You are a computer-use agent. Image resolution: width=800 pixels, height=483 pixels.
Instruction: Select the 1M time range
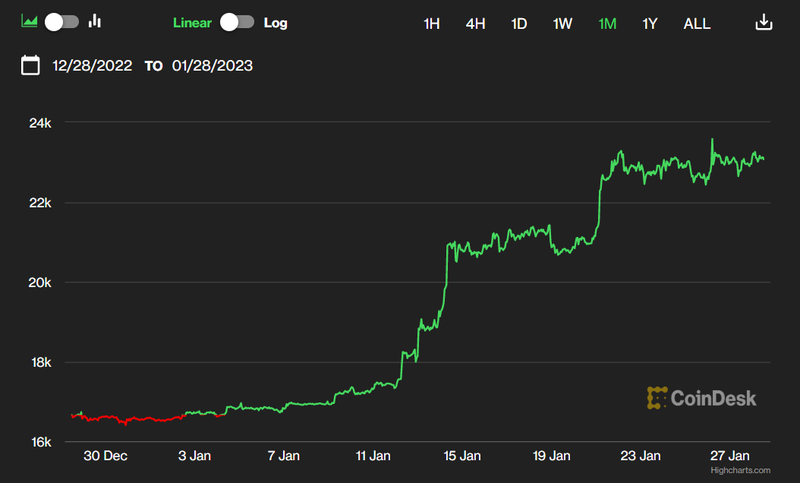pyautogui.click(x=607, y=23)
